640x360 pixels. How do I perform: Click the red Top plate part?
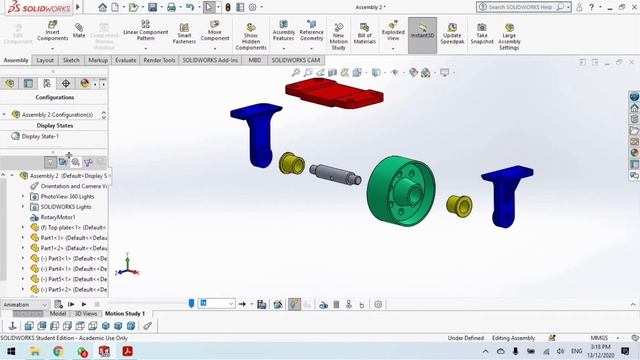(x=334, y=93)
